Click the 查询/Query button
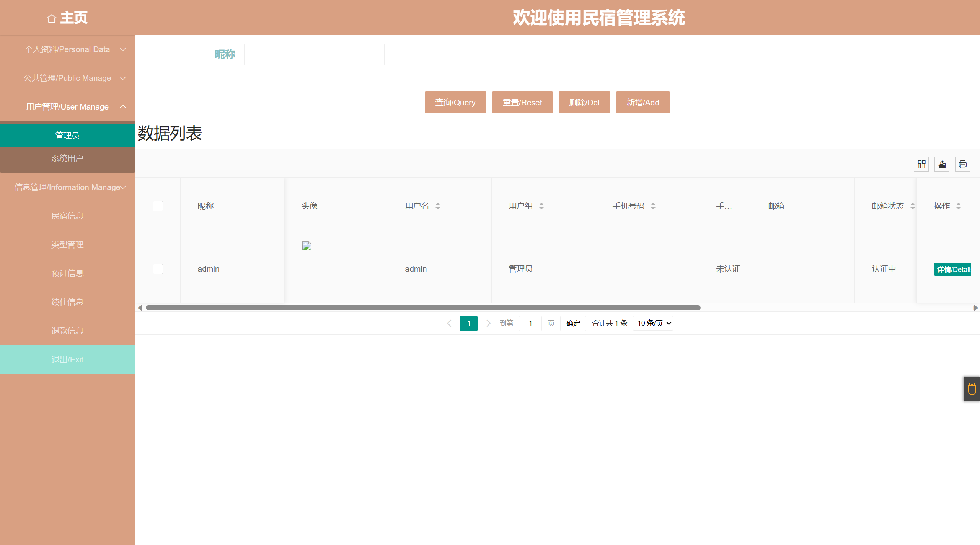 point(455,102)
